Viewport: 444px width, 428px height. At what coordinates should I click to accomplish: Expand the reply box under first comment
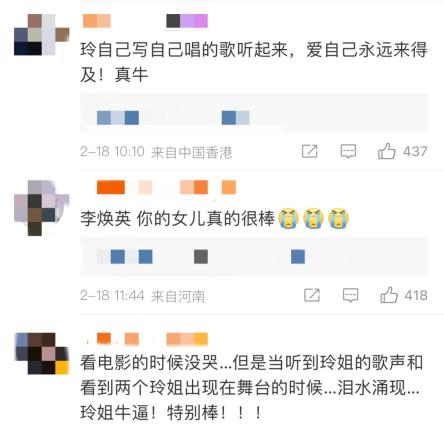(254, 113)
